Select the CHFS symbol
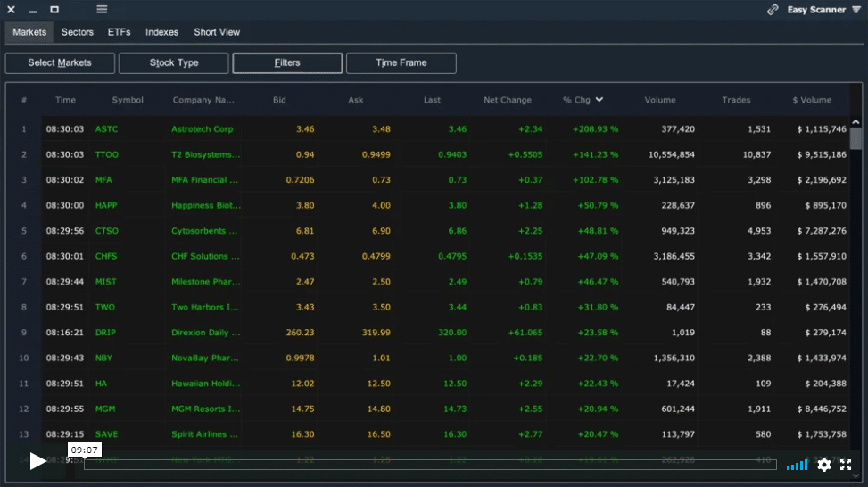Screen dimensions: 868x487 point(106,256)
